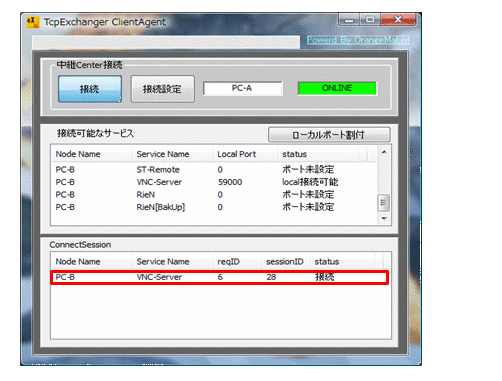Image resolution: width=502 pixels, height=381 pixels.
Task: Select the RieN[BakUp] service row
Action: [x=215, y=207]
